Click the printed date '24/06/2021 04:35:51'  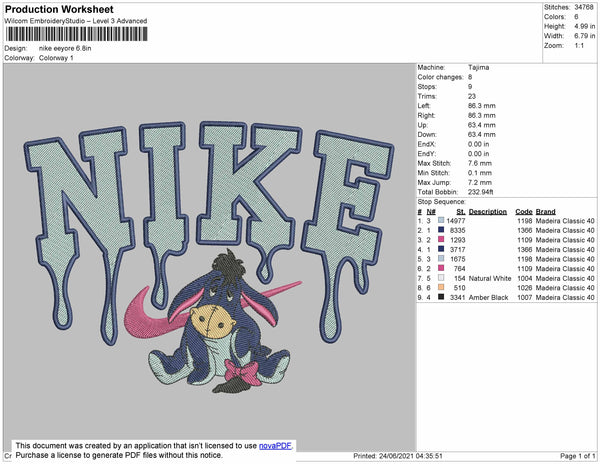point(411,456)
